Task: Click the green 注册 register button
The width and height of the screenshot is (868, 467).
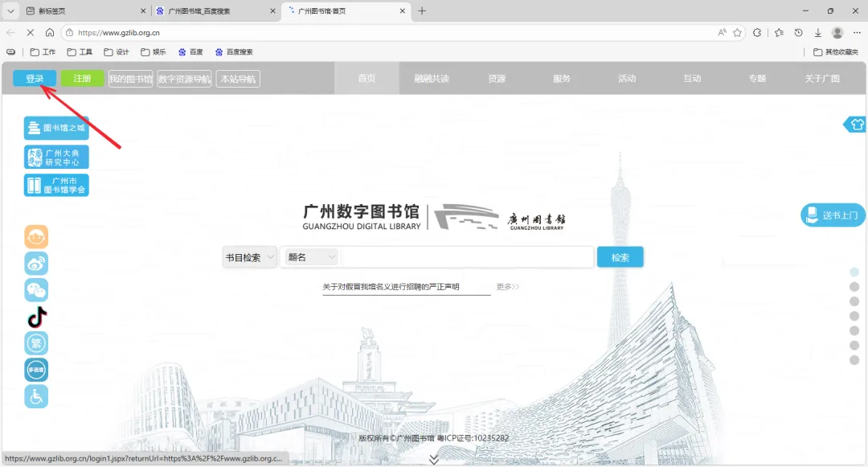Action: (x=82, y=79)
